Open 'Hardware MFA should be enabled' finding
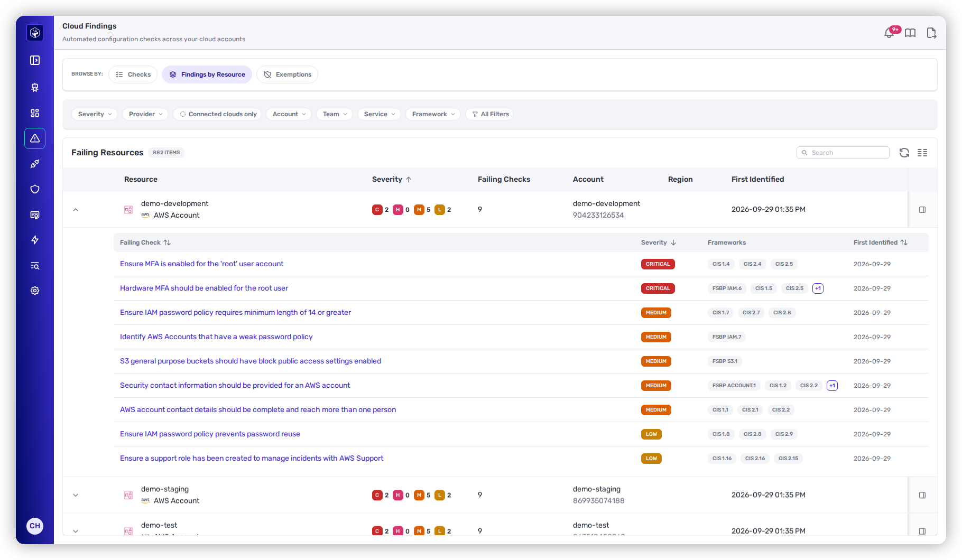Screen dimensions: 962x560 tap(204, 288)
